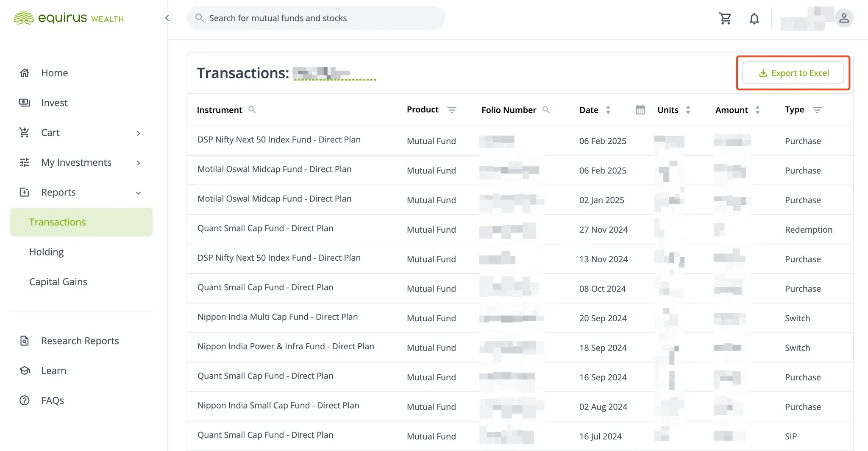Open the shopping cart icon in header
The width and height of the screenshot is (868, 451).
tap(725, 18)
